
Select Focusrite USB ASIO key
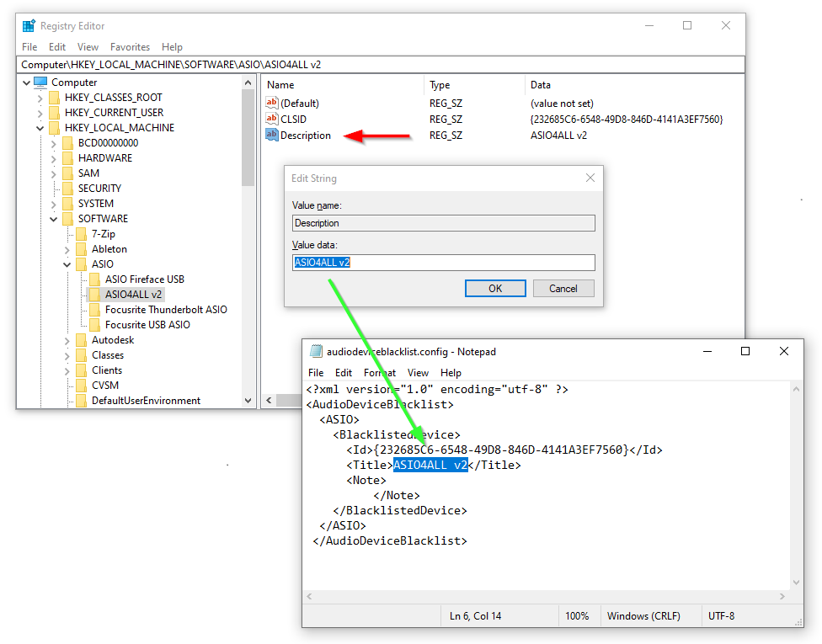tap(147, 325)
